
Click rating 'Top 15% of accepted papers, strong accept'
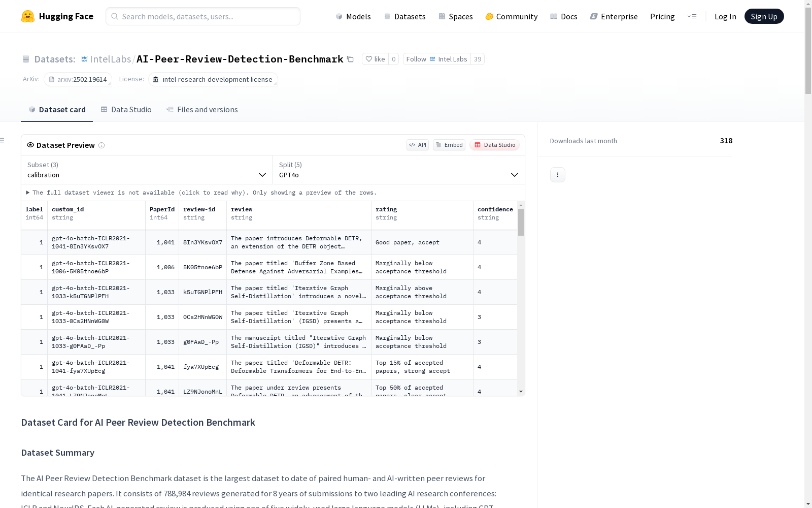pos(422,367)
